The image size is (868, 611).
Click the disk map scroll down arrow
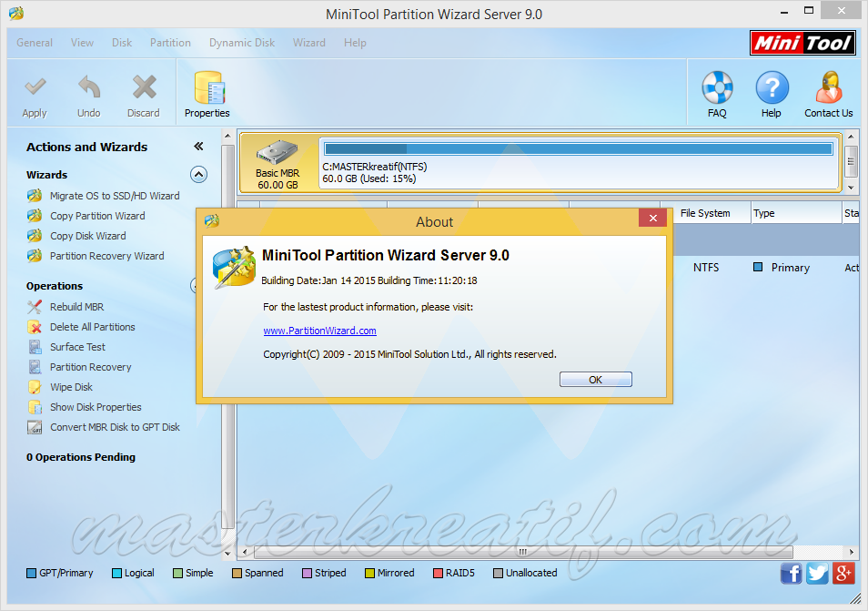852,188
